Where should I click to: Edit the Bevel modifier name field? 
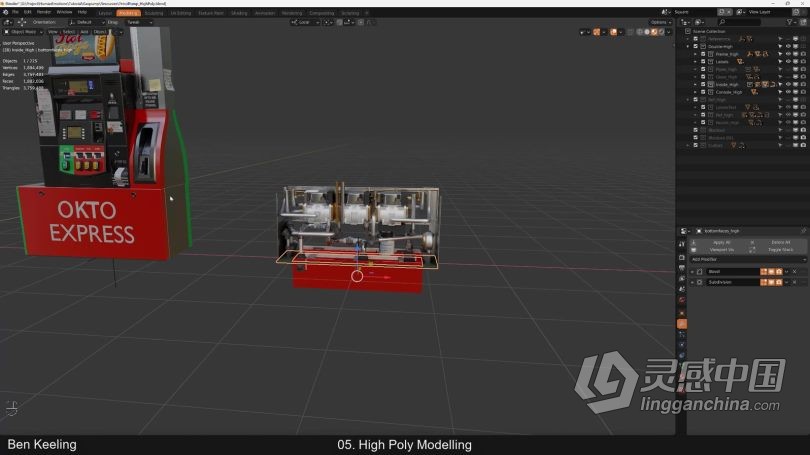732,272
